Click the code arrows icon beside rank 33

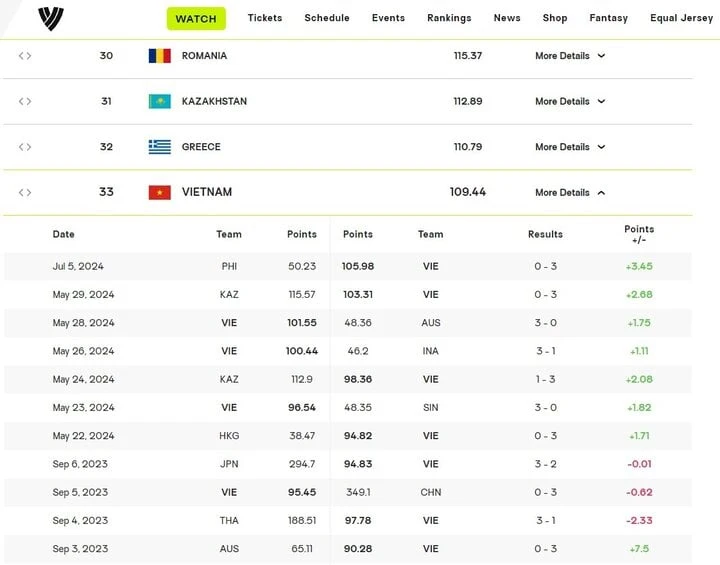coord(25,192)
